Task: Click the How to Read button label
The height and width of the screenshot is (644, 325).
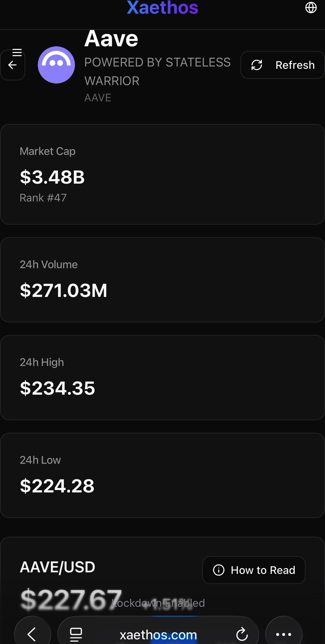Action: tap(263, 570)
